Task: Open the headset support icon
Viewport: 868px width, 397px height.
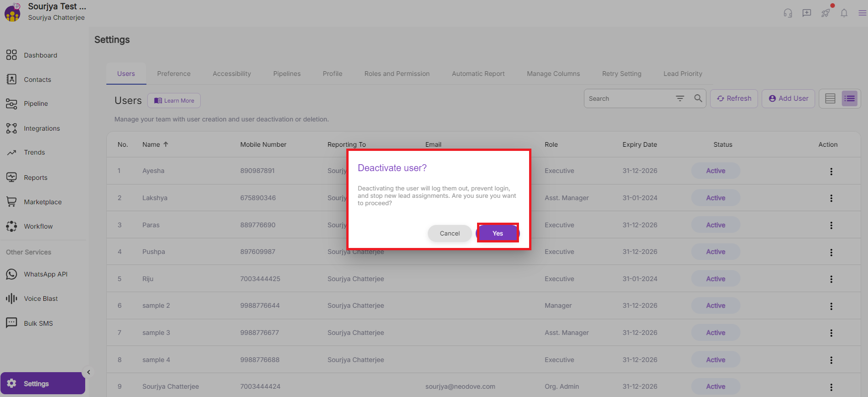Action: click(x=788, y=13)
